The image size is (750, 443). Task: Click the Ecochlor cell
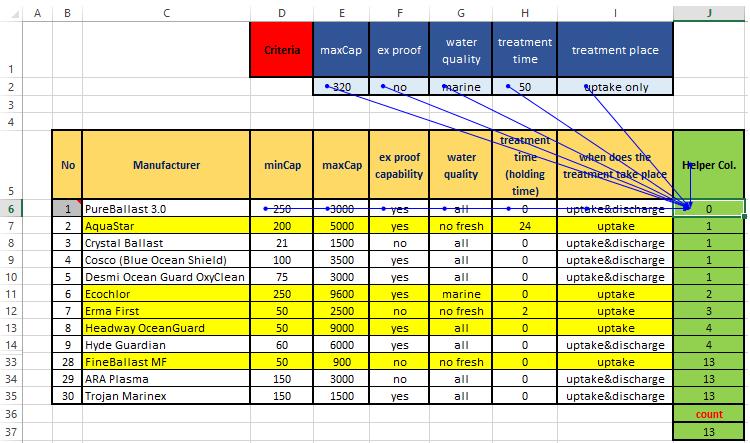click(166, 294)
